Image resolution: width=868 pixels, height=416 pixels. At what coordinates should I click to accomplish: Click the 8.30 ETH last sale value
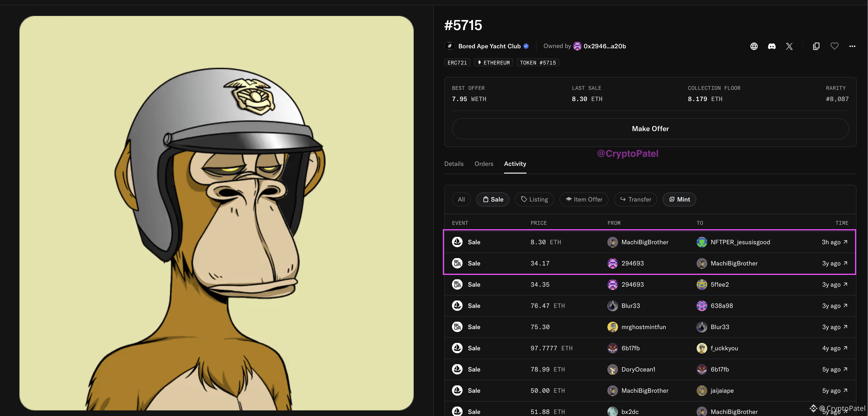point(587,99)
